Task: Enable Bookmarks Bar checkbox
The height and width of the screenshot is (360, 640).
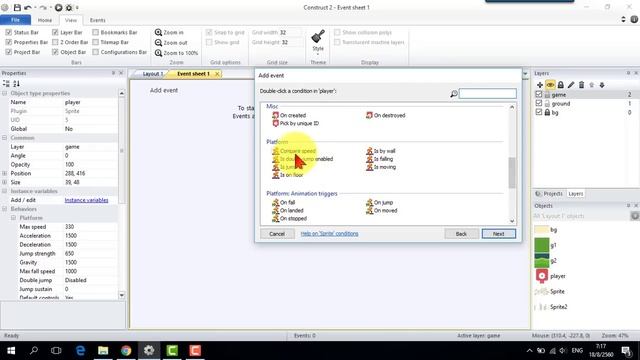Action: 96,32
